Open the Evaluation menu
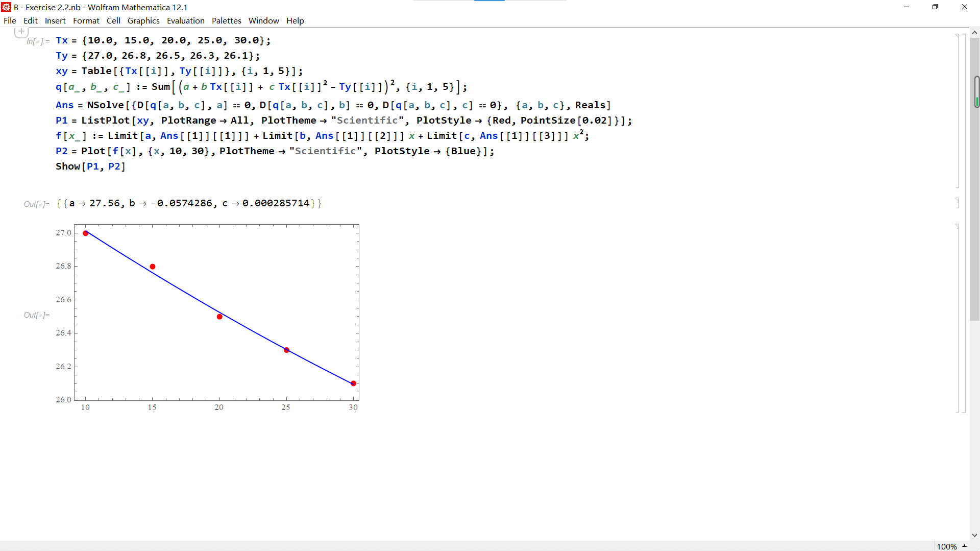This screenshot has height=551, width=980. 185,20
